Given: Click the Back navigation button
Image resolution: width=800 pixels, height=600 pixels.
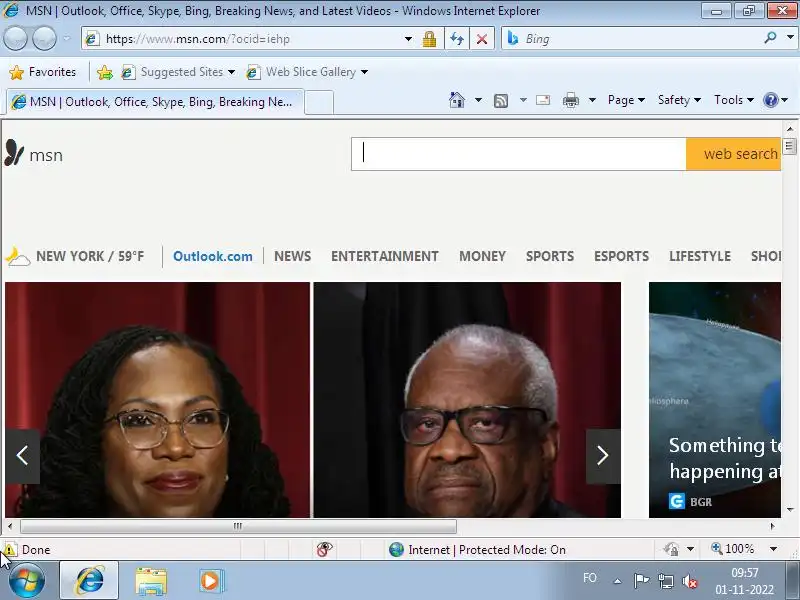Looking at the screenshot, I should click(15, 39).
